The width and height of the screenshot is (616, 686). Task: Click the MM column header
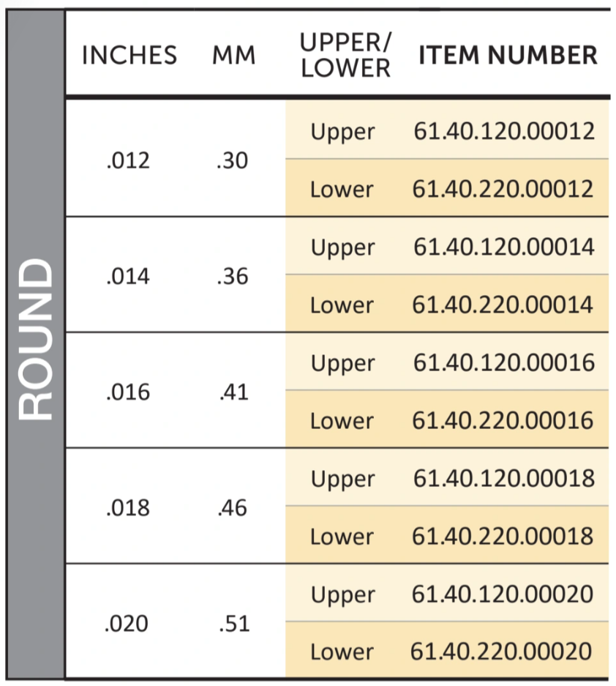pyautogui.click(x=234, y=56)
